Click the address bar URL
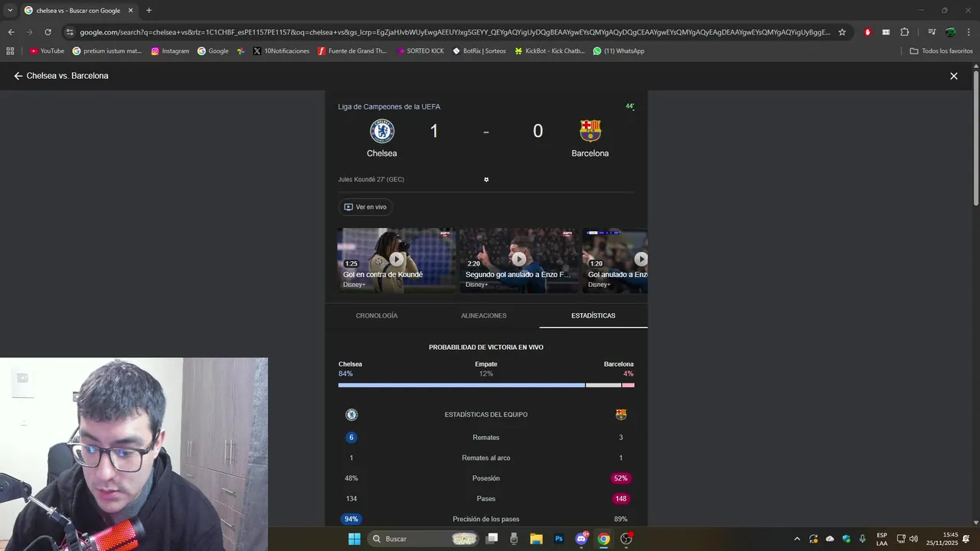The image size is (980, 551). [455, 32]
